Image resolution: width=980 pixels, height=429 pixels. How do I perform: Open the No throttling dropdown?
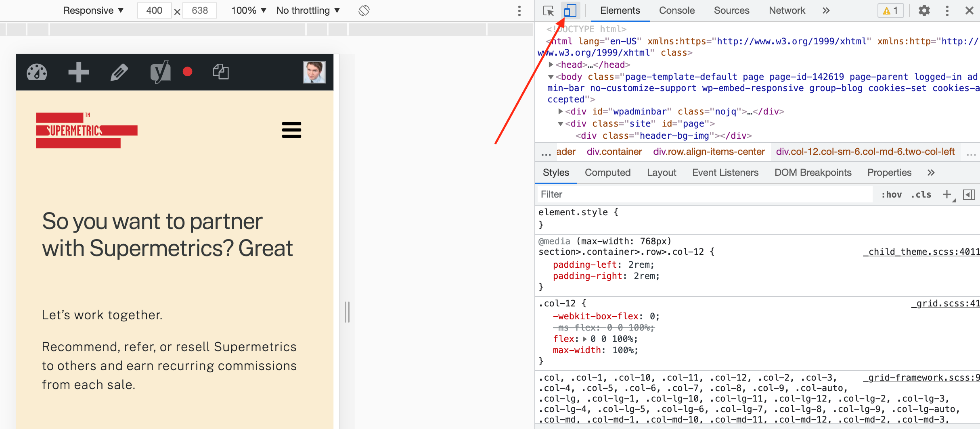pos(308,10)
